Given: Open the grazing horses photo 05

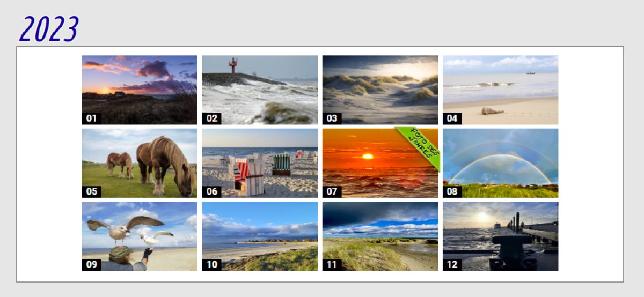Looking at the screenshot, I should coord(140,163).
